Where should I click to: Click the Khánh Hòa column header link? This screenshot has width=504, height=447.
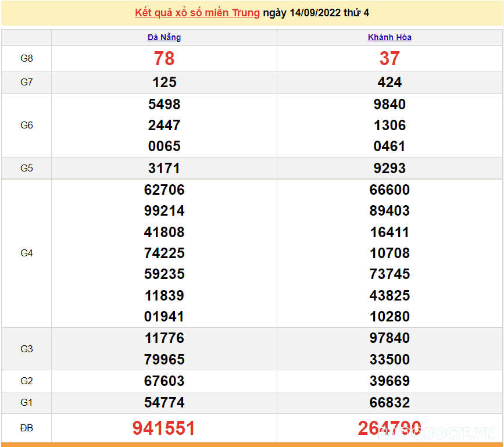(389, 37)
